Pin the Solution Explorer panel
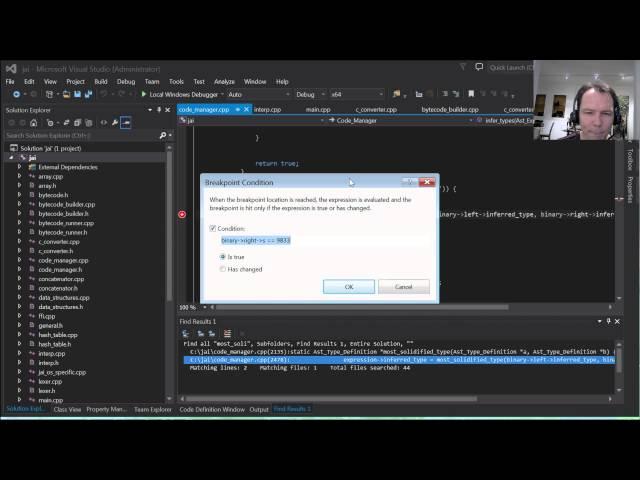This screenshot has height=480, width=640. pyautogui.click(x=159, y=110)
